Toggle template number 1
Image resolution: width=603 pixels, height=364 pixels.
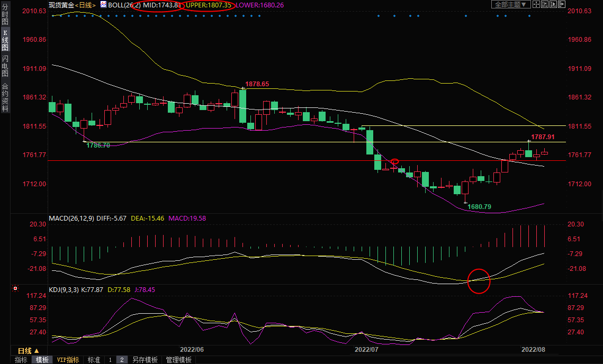(110, 360)
